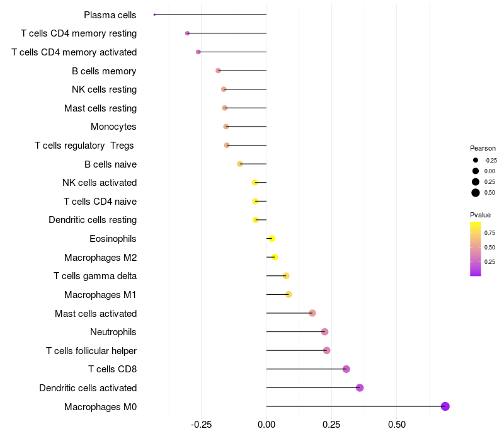Click the -0.25 x-axis tick label
504x441 pixels.
coord(201,425)
